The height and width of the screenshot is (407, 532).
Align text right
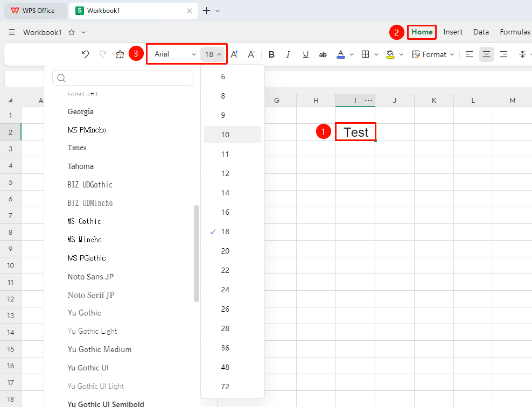point(504,54)
